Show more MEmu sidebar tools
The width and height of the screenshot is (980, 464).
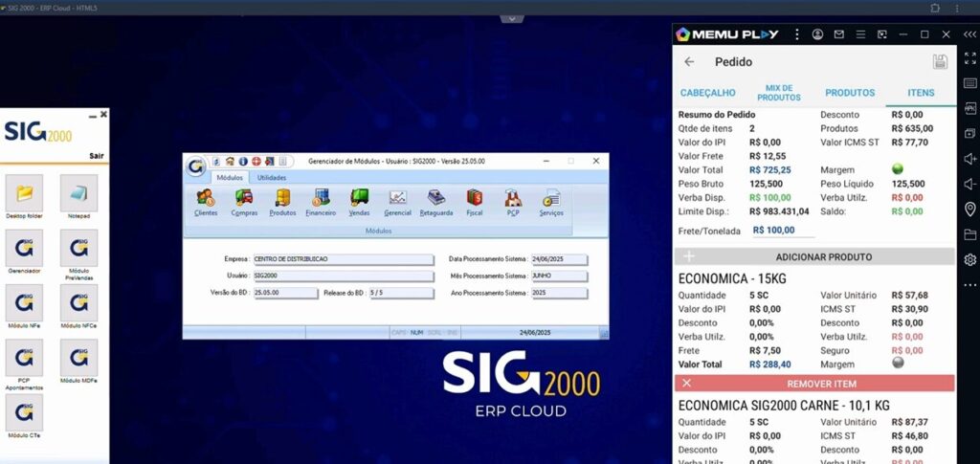[970, 285]
